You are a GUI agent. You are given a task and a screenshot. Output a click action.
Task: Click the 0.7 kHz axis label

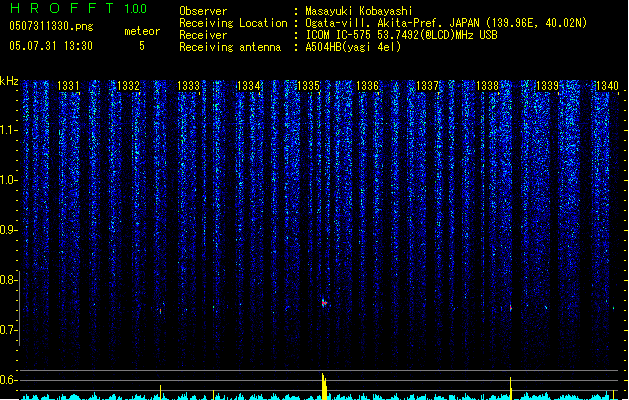pyautogui.click(x=8, y=330)
